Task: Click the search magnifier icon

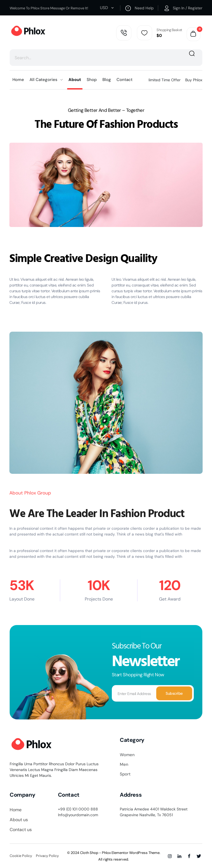Action: coord(192,53)
